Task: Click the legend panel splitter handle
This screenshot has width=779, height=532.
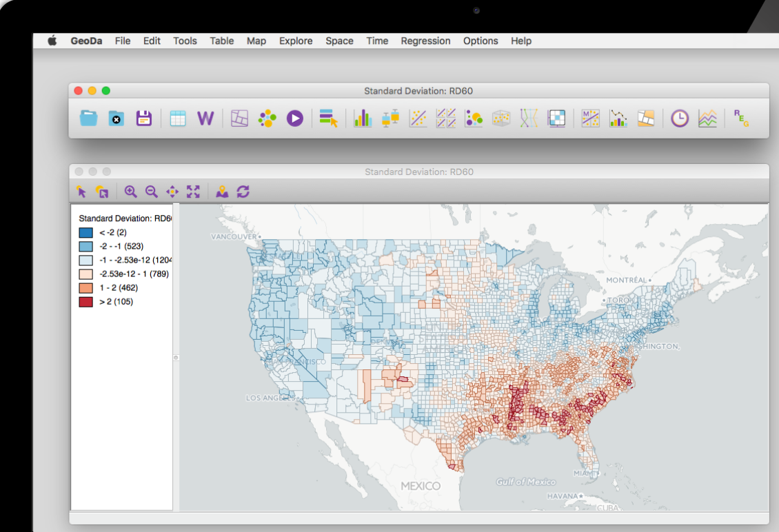Action: click(x=176, y=357)
